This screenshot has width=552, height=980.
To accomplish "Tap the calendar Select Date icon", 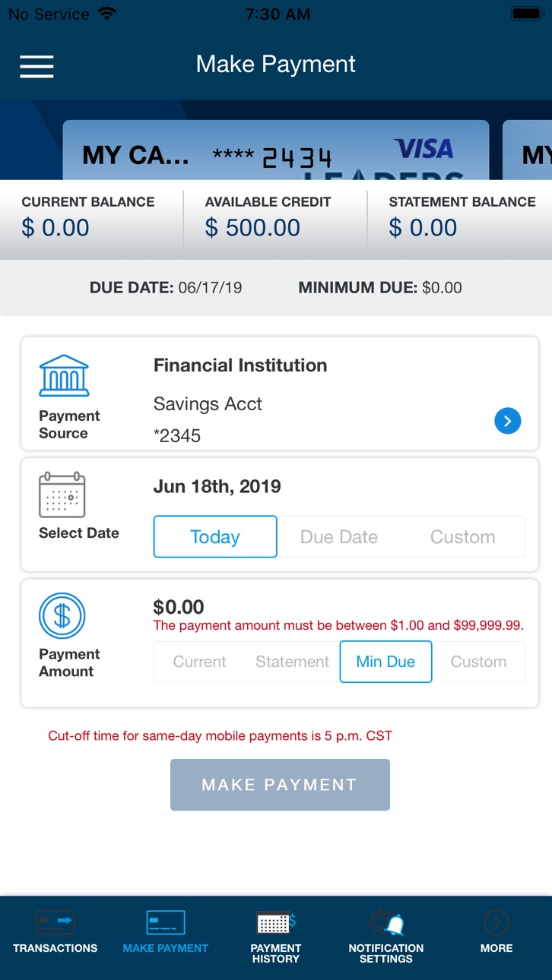I will 62,495.
